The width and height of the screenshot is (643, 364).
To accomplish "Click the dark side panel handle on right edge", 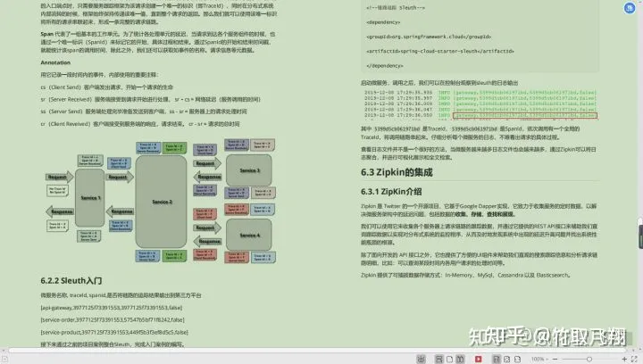I will pos(640,236).
